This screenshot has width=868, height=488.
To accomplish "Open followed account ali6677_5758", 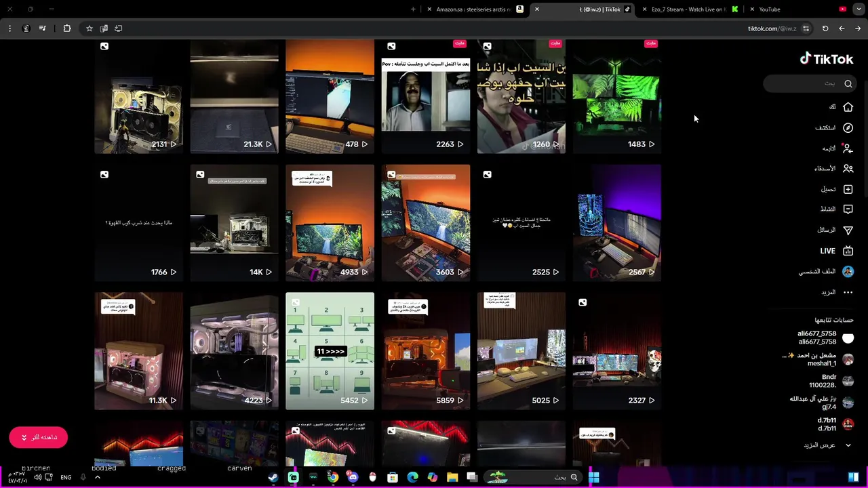I will click(x=826, y=338).
